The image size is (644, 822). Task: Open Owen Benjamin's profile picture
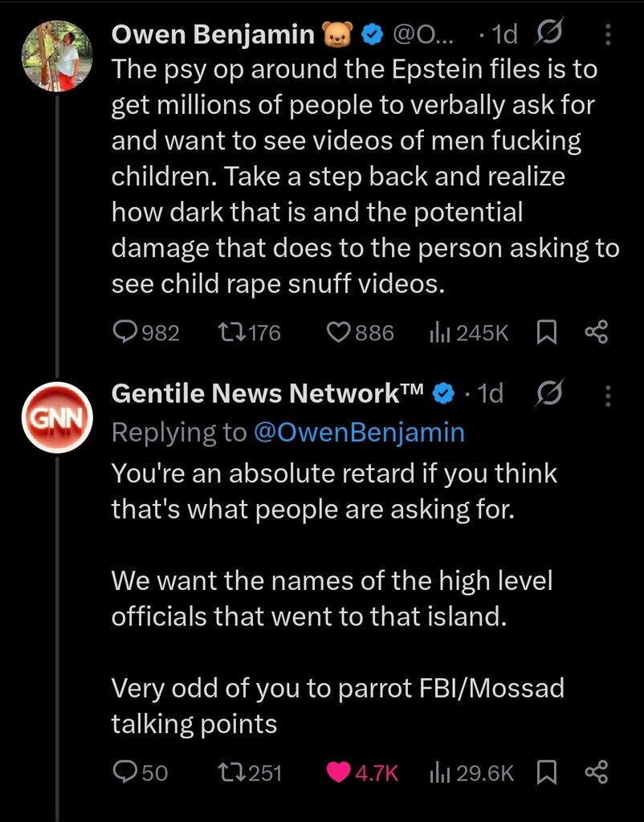(x=56, y=55)
